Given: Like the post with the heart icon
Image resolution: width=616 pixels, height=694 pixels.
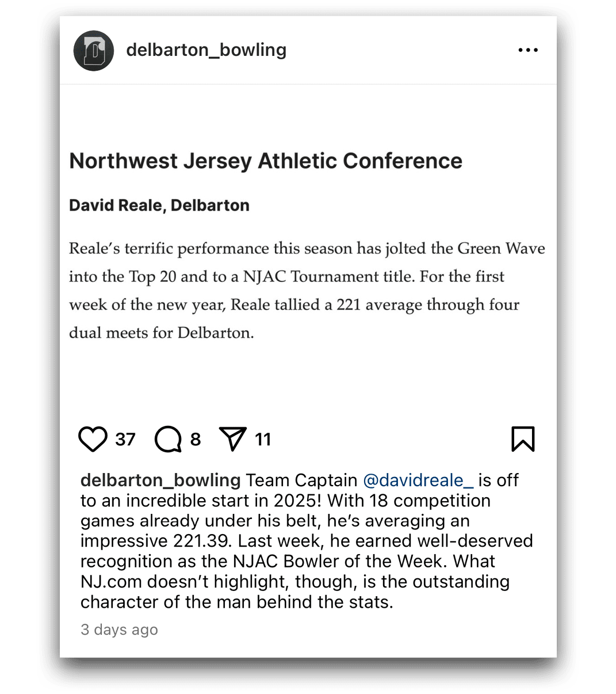Looking at the screenshot, I should coord(93,440).
